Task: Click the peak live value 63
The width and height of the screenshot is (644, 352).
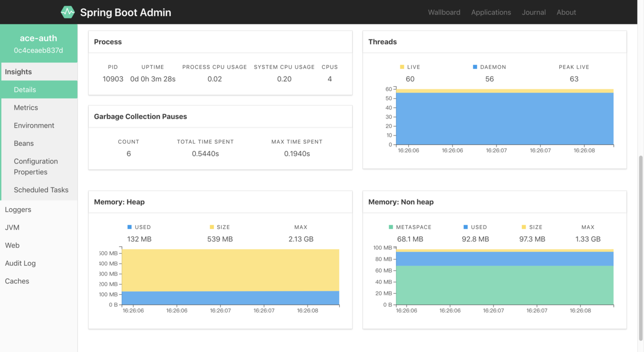Action: pos(574,79)
